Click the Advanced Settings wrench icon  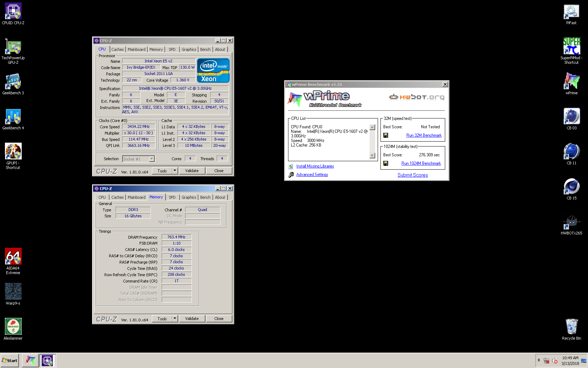point(291,175)
